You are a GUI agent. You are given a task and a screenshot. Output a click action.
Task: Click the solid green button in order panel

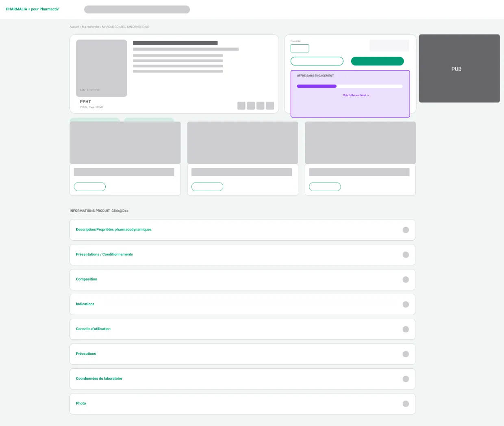tap(378, 61)
